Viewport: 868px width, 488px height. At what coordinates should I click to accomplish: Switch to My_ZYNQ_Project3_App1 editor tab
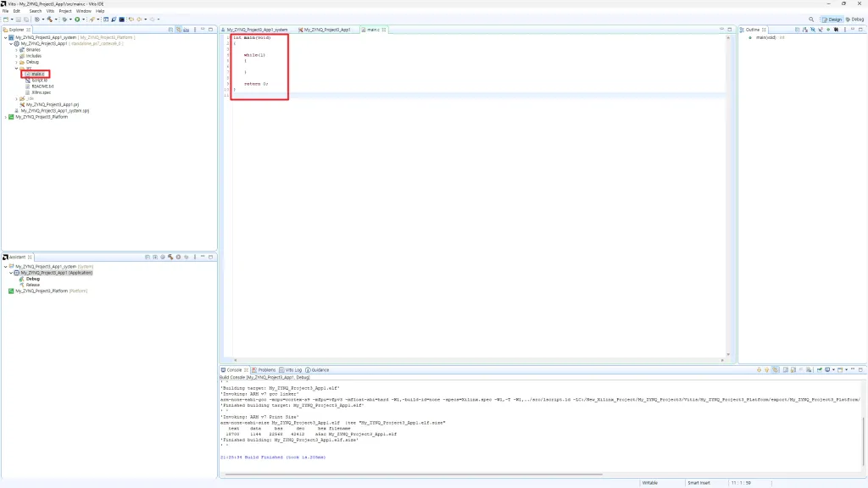tap(325, 30)
